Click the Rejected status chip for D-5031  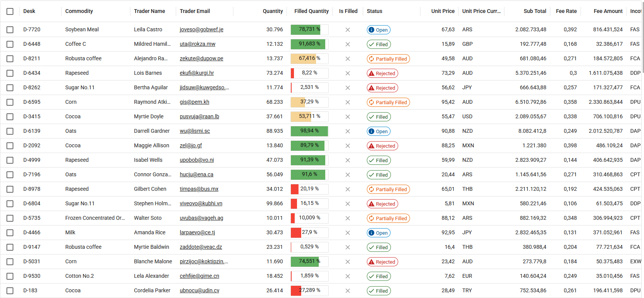(x=383, y=262)
